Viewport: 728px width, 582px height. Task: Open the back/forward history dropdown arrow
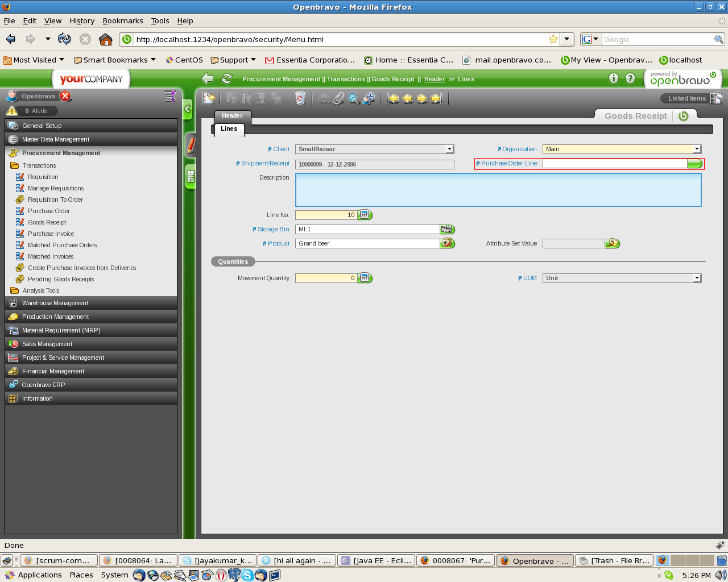pyautogui.click(x=48, y=39)
